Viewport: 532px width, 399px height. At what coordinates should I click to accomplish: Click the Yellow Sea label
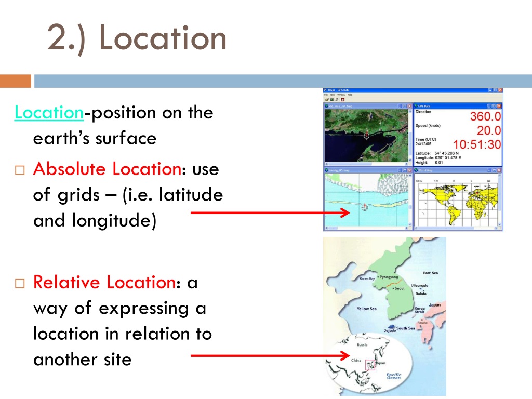pos(366,309)
